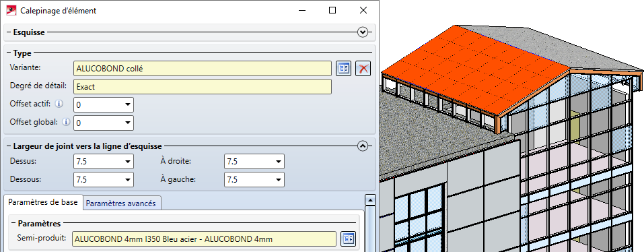
Task: Open the Dessous joint width dropdown
Action: pos(128,180)
